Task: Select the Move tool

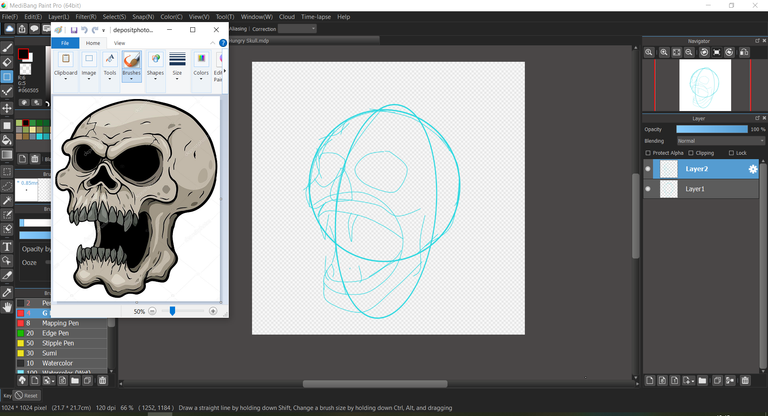Action: (7, 108)
